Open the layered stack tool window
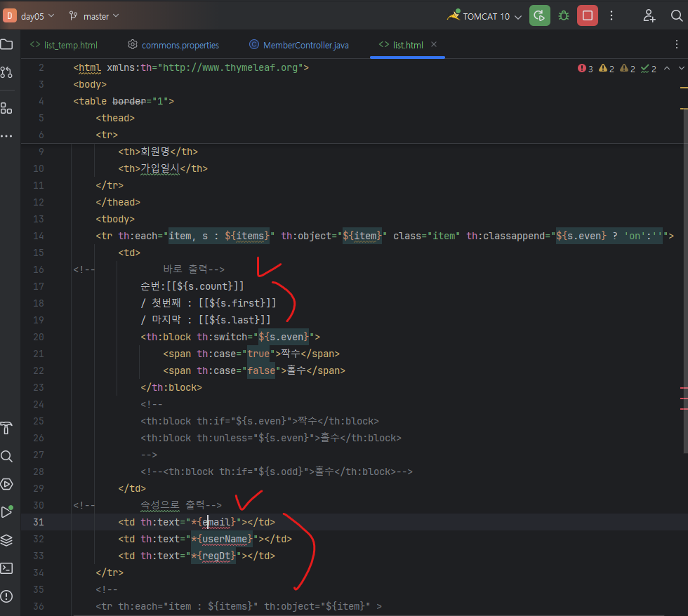 pyautogui.click(x=6, y=540)
